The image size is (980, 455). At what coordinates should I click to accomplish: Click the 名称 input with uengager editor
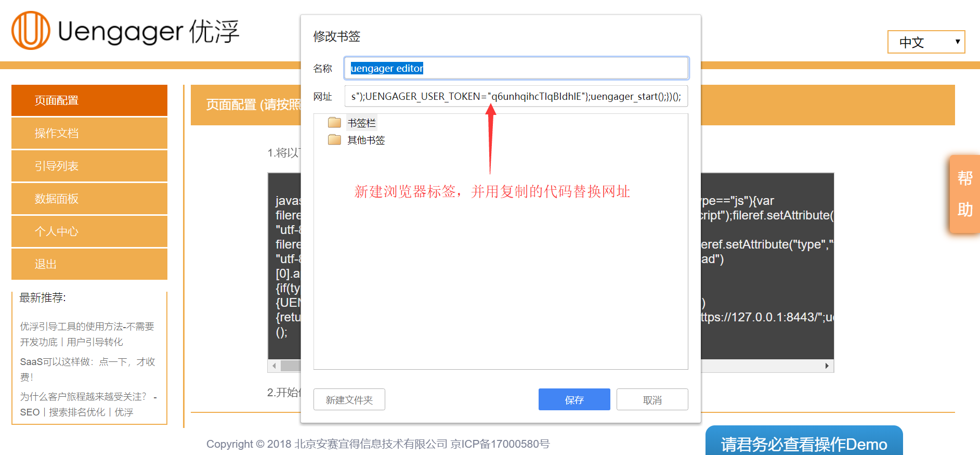pyautogui.click(x=516, y=68)
